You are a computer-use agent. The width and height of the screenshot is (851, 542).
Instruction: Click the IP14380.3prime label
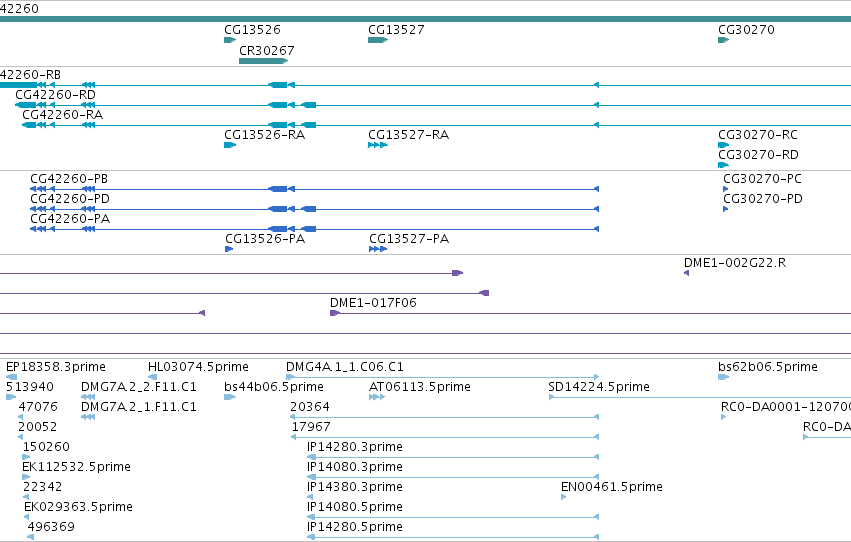pos(354,488)
